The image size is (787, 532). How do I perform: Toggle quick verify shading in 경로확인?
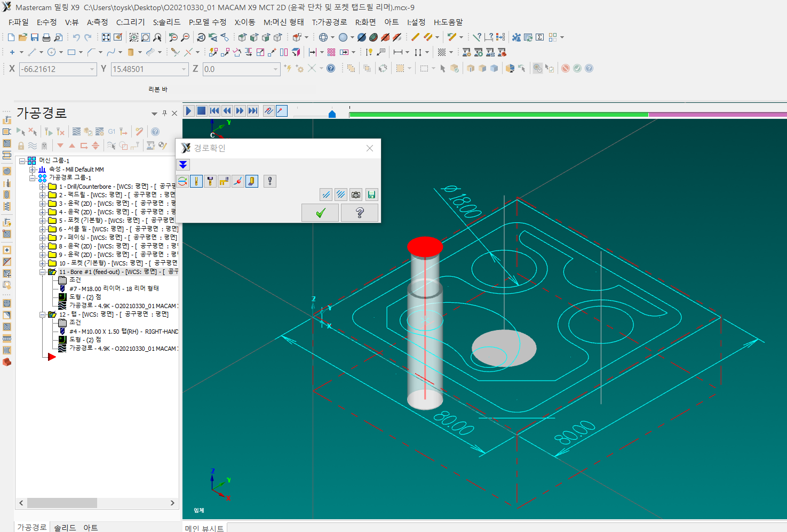click(252, 181)
